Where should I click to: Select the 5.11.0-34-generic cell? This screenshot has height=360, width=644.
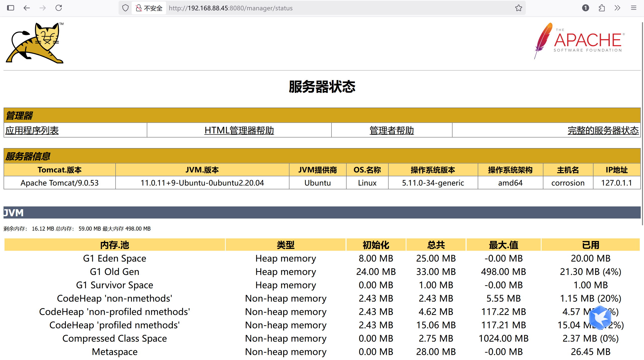pyautogui.click(x=433, y=183)
